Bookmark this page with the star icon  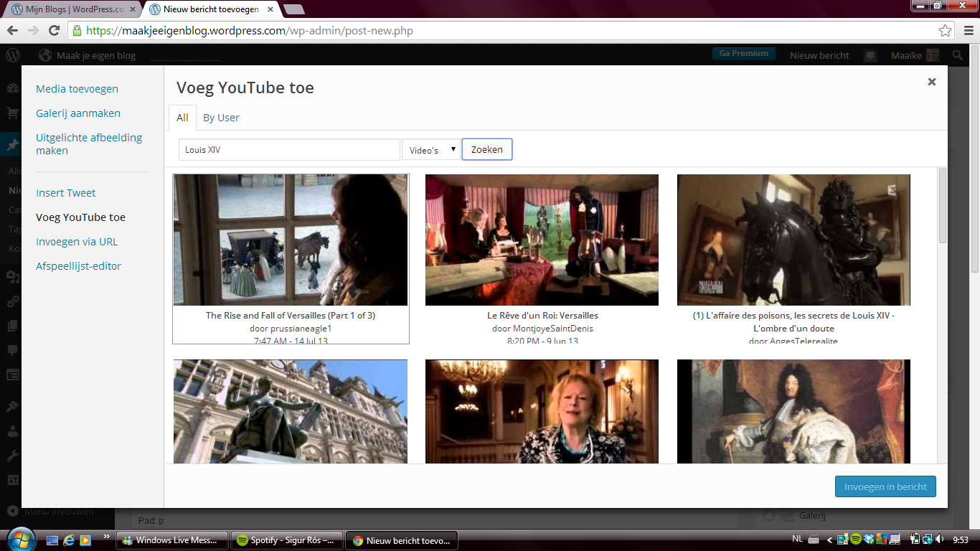(x=946, y=31)
